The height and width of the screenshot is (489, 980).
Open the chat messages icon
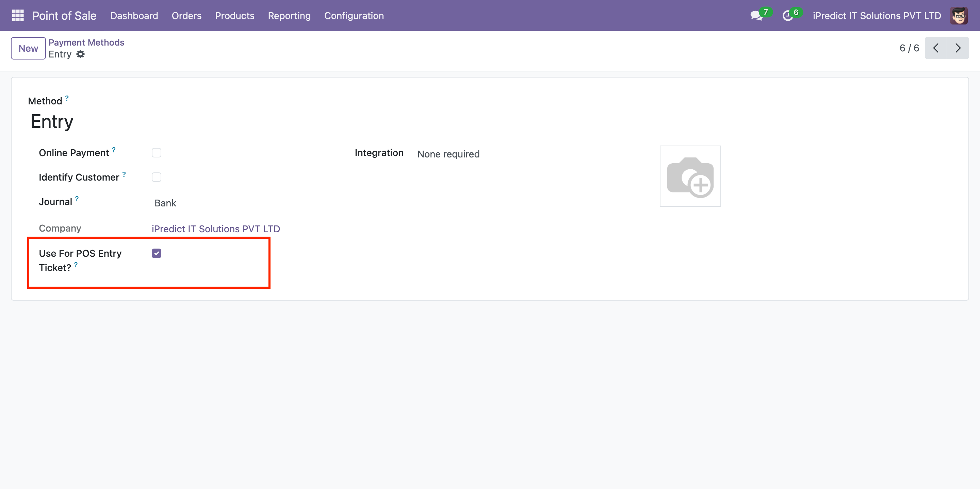click(x=756, y=16)
